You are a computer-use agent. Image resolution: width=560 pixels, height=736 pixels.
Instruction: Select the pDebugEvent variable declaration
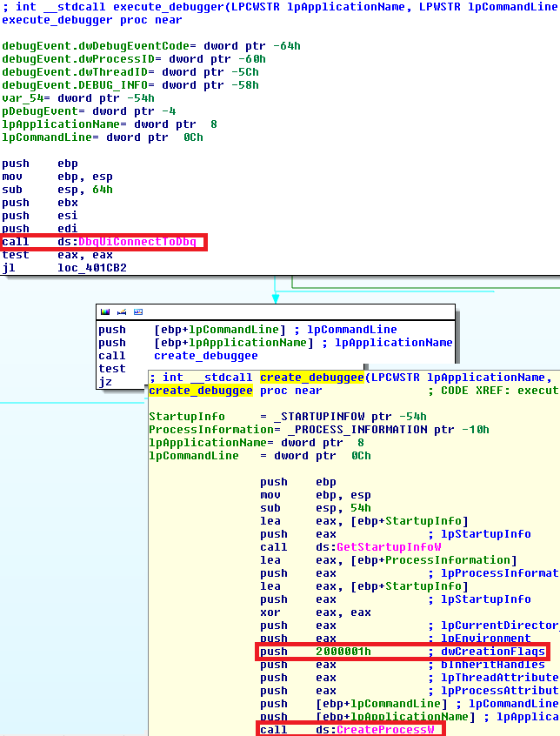[89, 111]
